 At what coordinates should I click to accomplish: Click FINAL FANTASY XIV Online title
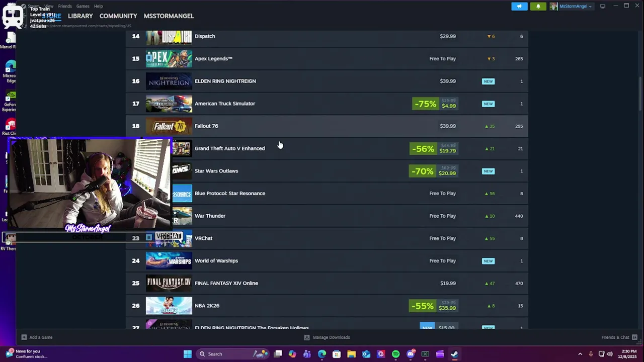[x=226, y=283]
